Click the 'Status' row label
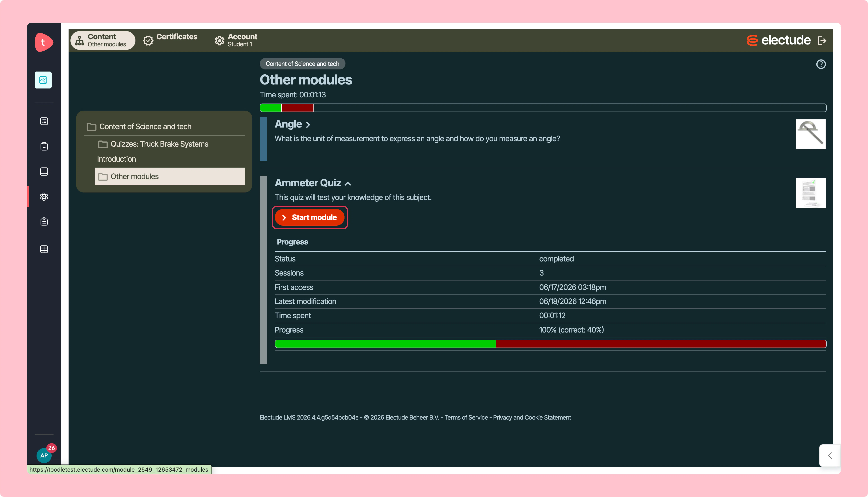Image resolution: width=868 pixels, height=497 pixels. [x=285, y=259]
